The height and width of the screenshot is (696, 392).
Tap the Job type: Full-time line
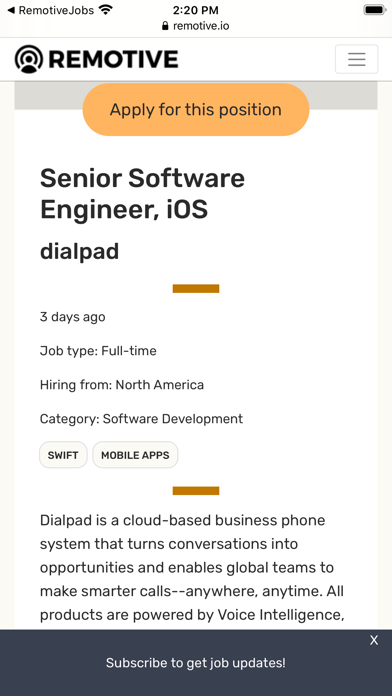point(98,351)
